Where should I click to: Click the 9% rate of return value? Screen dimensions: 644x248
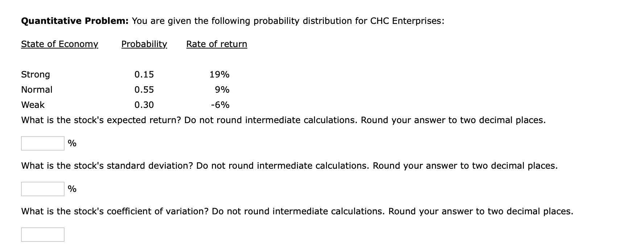[221, 89]
